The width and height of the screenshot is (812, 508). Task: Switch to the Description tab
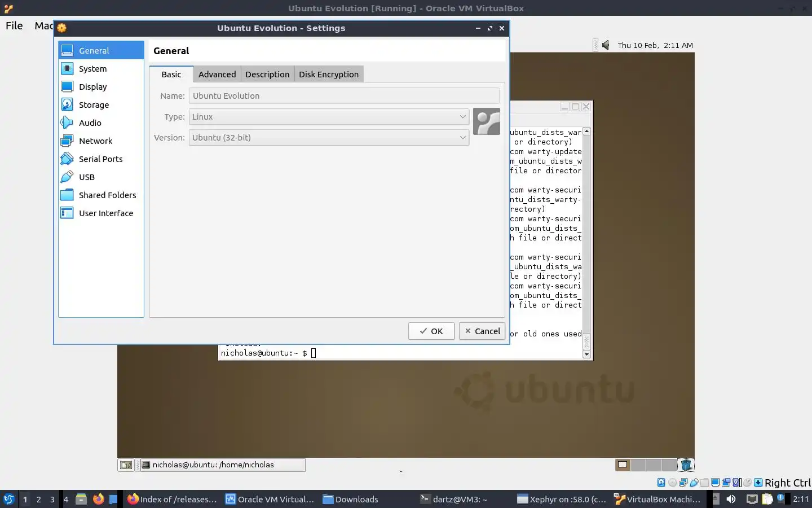[267, 74]
